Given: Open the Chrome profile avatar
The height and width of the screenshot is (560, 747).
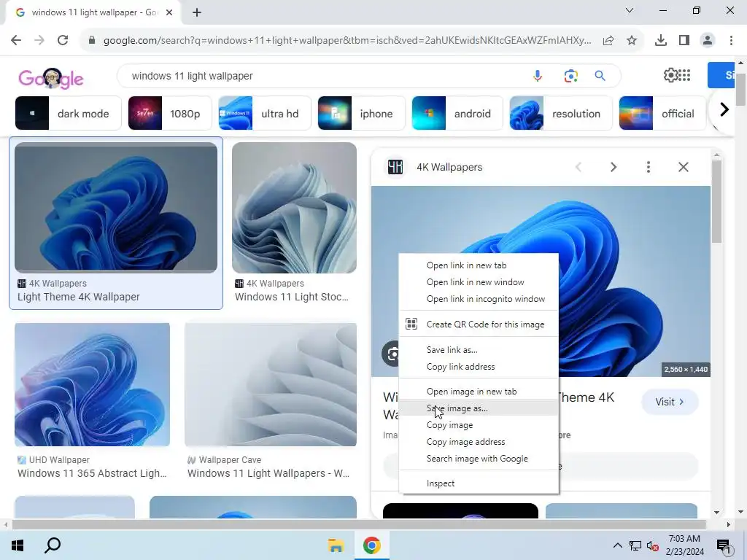Looking at the screenshot, I should (708, 41).
